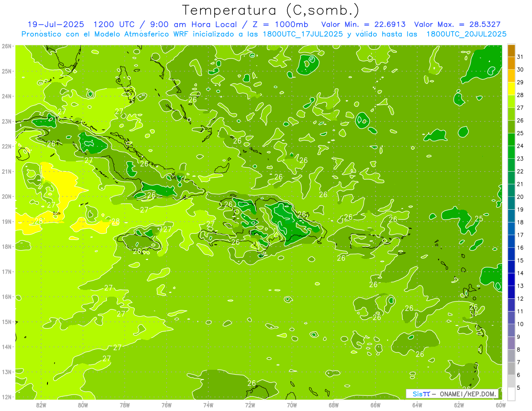Click the "29" value on the color scale
This screenshot has width=532, height=411.
coord(520,82)
